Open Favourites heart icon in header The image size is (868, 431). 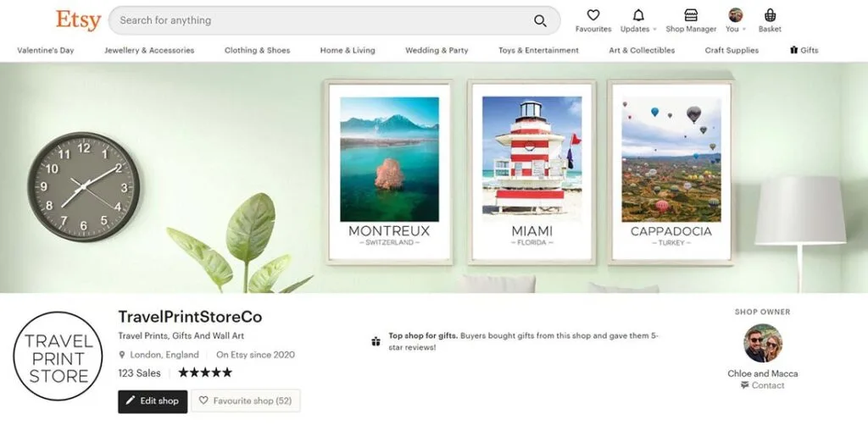[x=593, y=16]
